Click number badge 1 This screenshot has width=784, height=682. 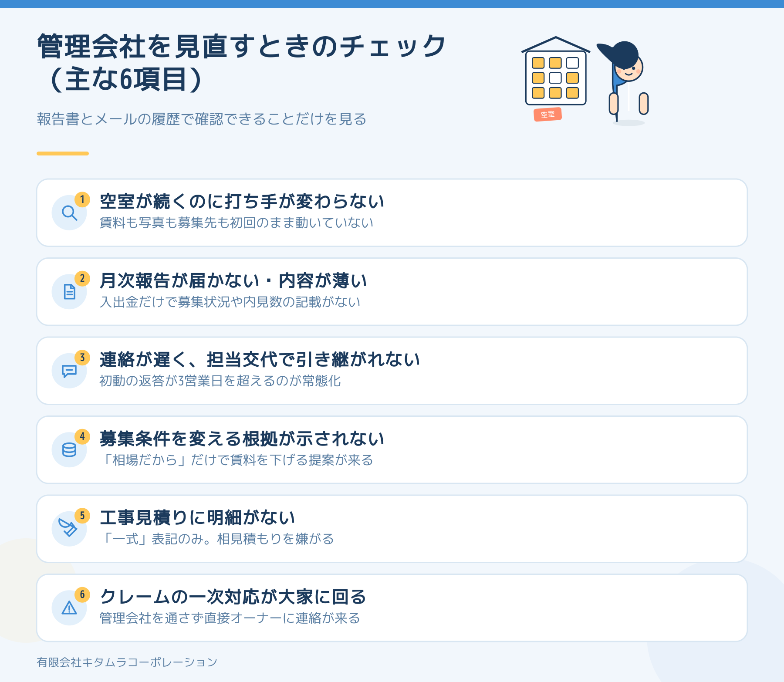tap(82, 199)
